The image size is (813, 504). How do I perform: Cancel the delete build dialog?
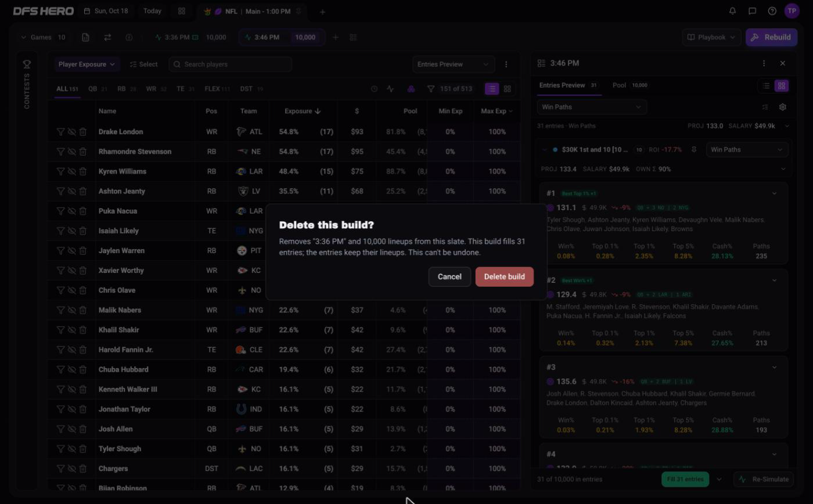pos(449,276)
